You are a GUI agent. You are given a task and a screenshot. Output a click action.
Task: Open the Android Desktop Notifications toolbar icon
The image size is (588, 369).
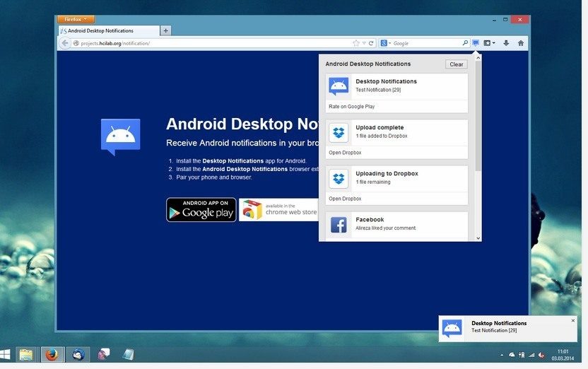(x=476, y=42)
